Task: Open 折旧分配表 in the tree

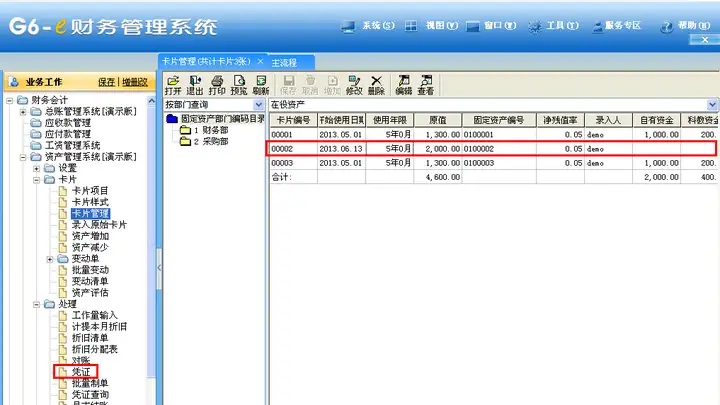Action: (x=95, y=349)
